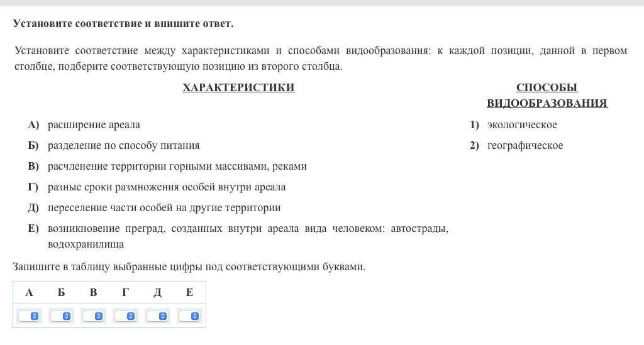
Task: Click the СПОСОБЫ ВИДООБРАЗОВАНИЯ heading
Action: point(547,96)
